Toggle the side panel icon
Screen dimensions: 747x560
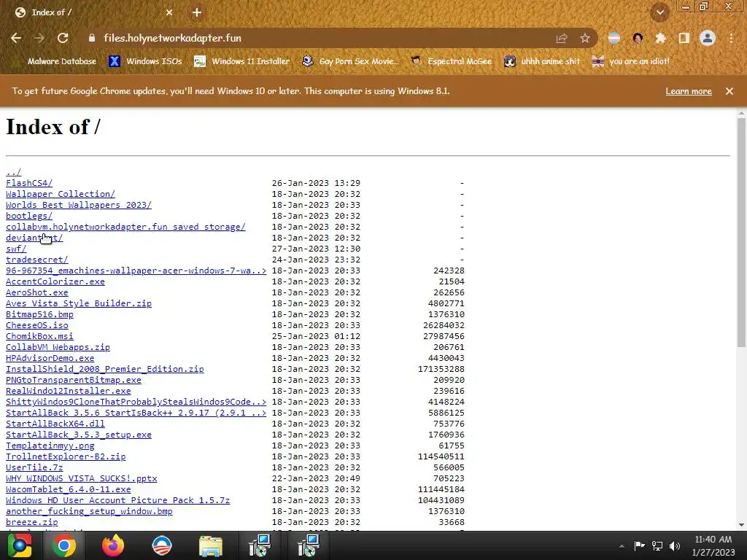[x=684, y=38]
